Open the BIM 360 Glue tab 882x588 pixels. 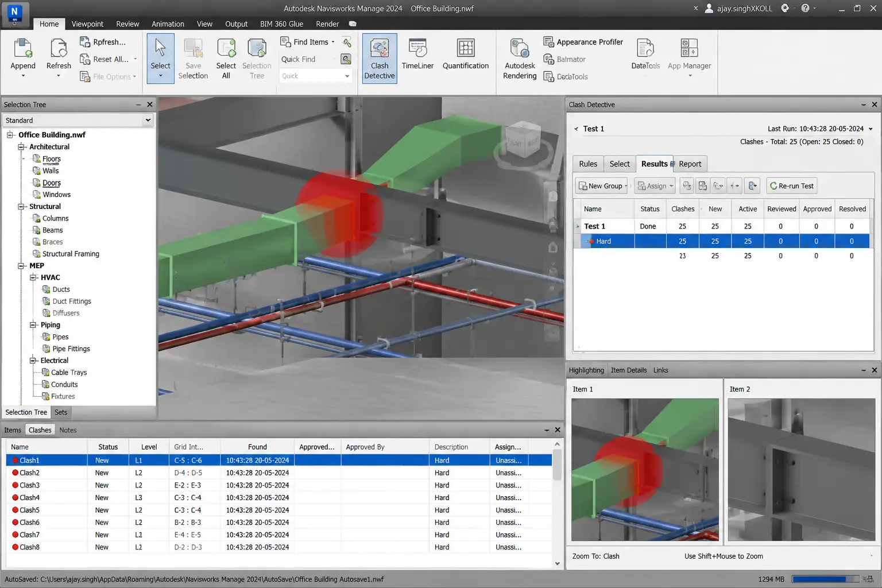pos(281,24)
